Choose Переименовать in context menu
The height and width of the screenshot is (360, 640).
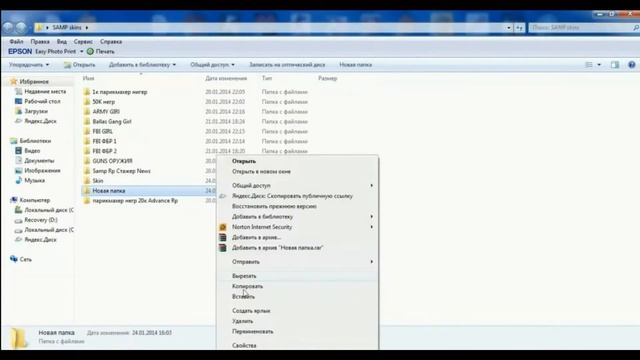click(253, 331)
